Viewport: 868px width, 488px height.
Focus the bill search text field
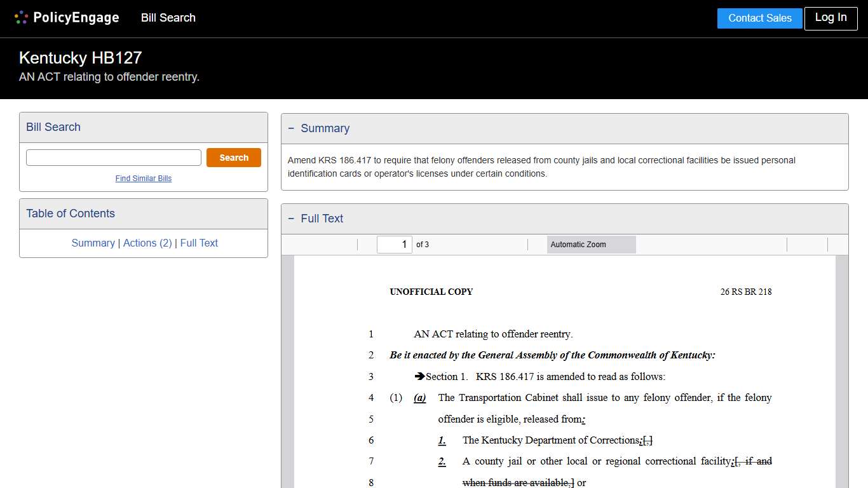click(114, 158)
